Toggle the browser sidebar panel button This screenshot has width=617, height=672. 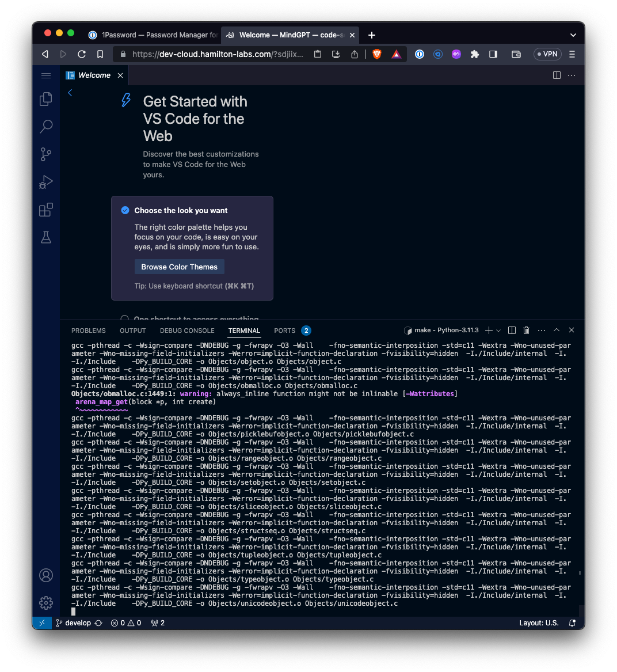[x=493, y=54]
